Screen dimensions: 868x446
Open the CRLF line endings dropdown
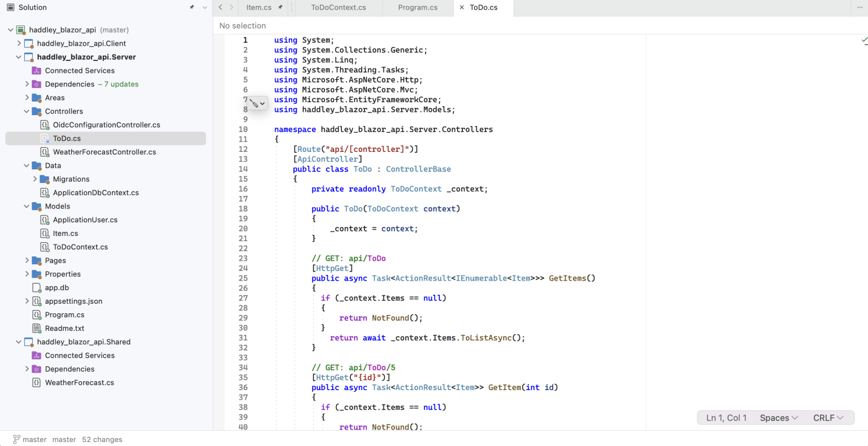(x=828, y=418)
